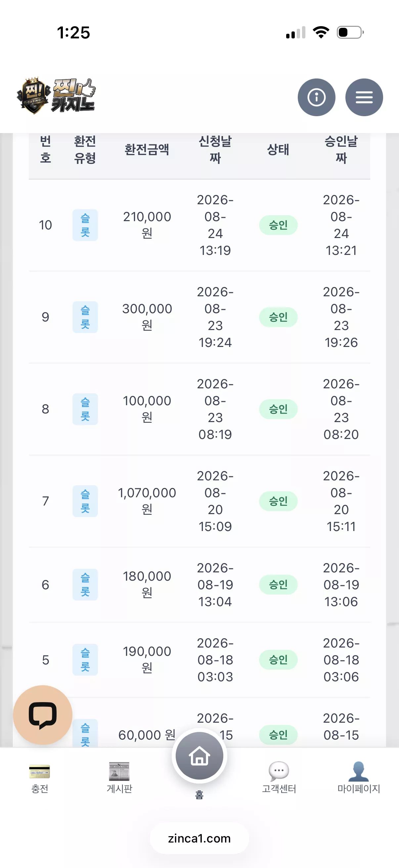Select the 신청날짜 column header
This screenshot has width=399, height=868.
point(215,150)
